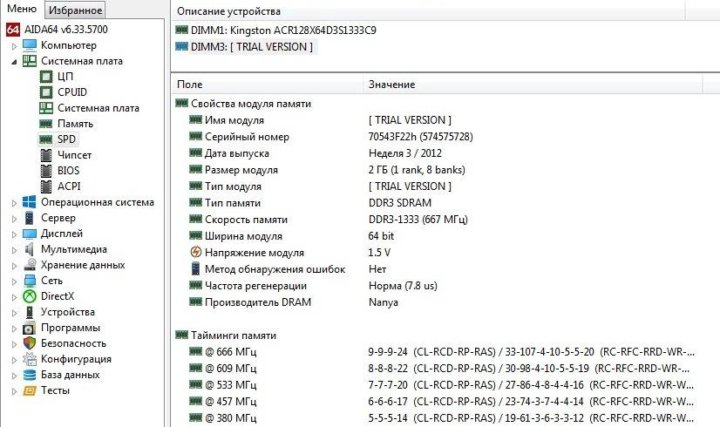Viewport: 720px width, 427px height.
Task: Open the Безопасность shield icon
Action: coord(30,343)
